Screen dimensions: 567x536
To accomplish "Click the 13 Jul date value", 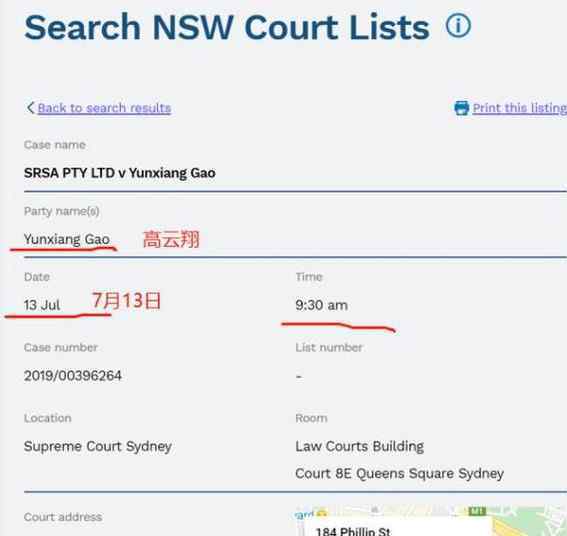I will click(42, 305).
